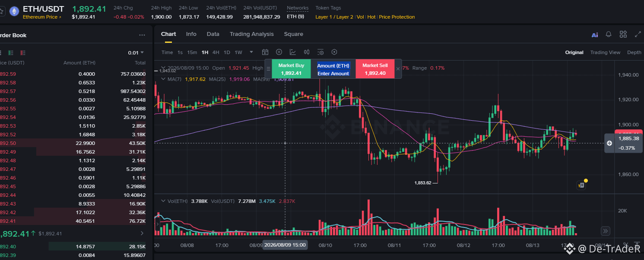Switch to the Depth chart
The width and height of the screenshot is (644, 260).
(x=634, y=52)
